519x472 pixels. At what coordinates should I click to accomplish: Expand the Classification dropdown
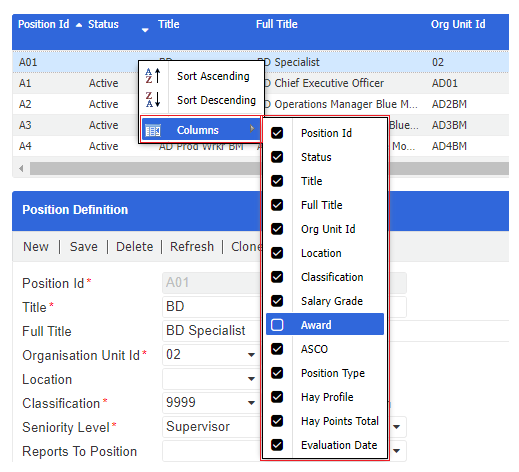pyautogui.click(x=252, y=403)
